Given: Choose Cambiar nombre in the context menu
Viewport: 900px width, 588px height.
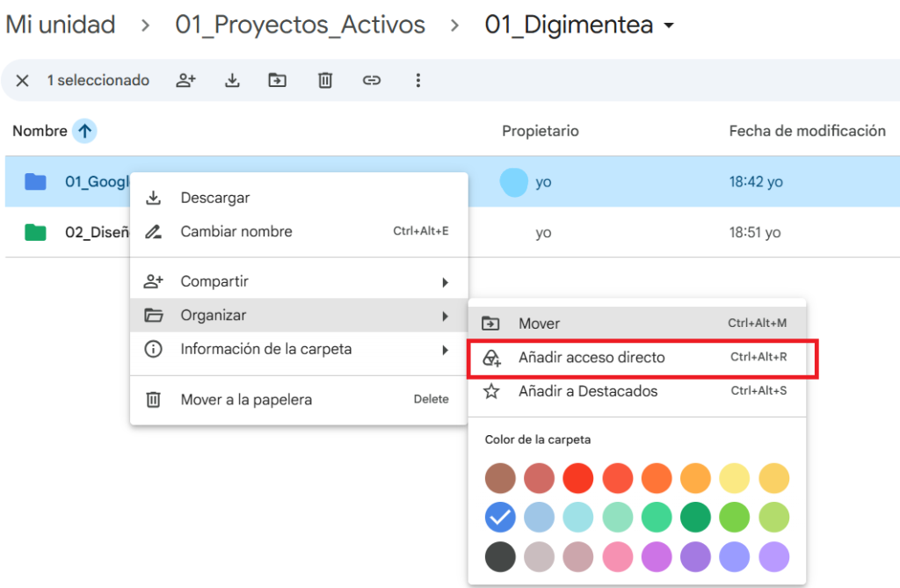Looking at the screenshot, I should click(x=299, y=231).
